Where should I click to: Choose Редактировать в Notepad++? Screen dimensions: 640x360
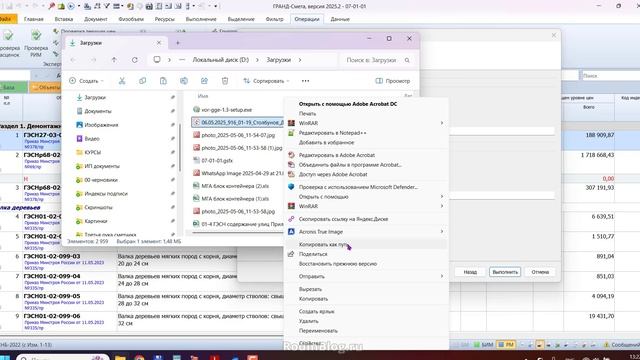[332, 133]
